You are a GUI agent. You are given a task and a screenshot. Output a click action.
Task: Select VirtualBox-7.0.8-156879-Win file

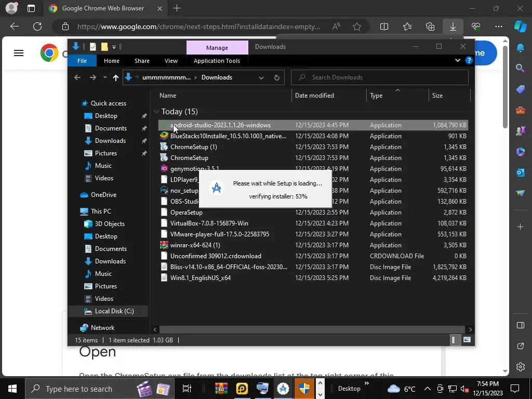pyautogui.click(x=313, y=223)
